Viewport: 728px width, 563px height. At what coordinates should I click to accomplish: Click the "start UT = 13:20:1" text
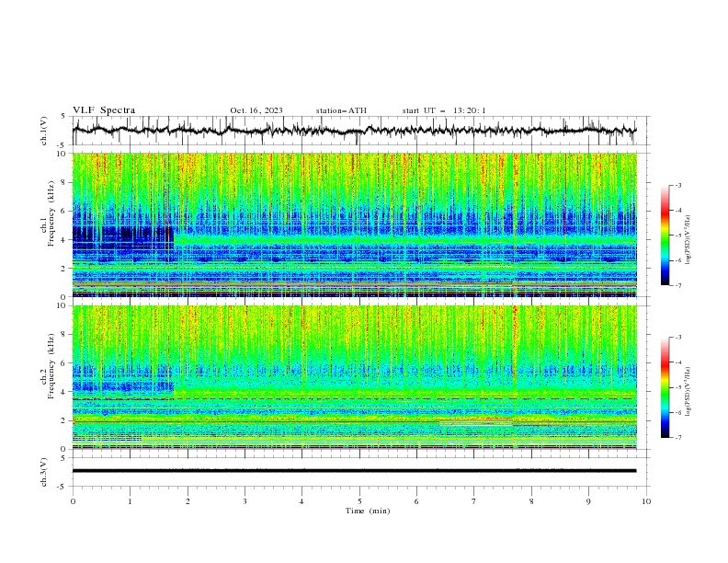[444, 110]
